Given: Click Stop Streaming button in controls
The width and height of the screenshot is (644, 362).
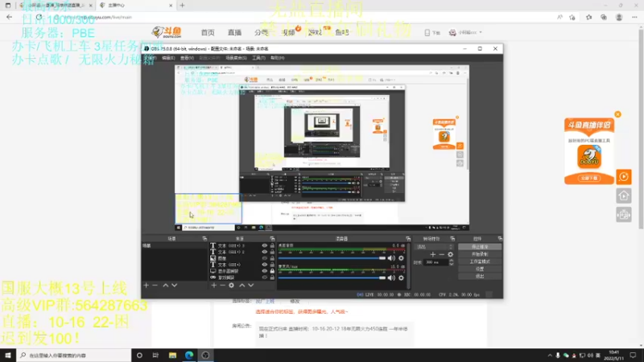Looking at the screenshot, I should point(480,247).
